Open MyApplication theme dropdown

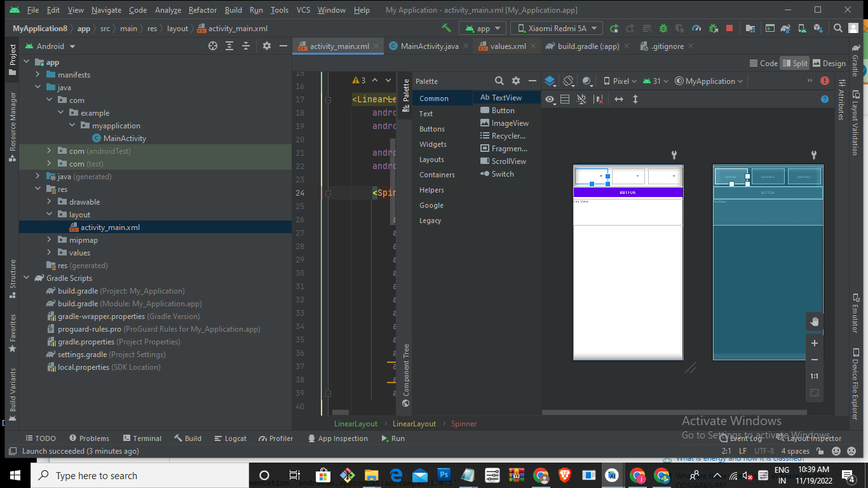pyautogui.click(x=709, y=81)
